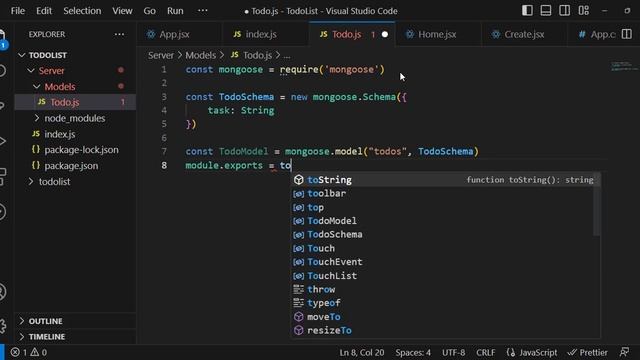Change line endings via CRLF
The height and width of the screenshot is (360, 640).
485,352
